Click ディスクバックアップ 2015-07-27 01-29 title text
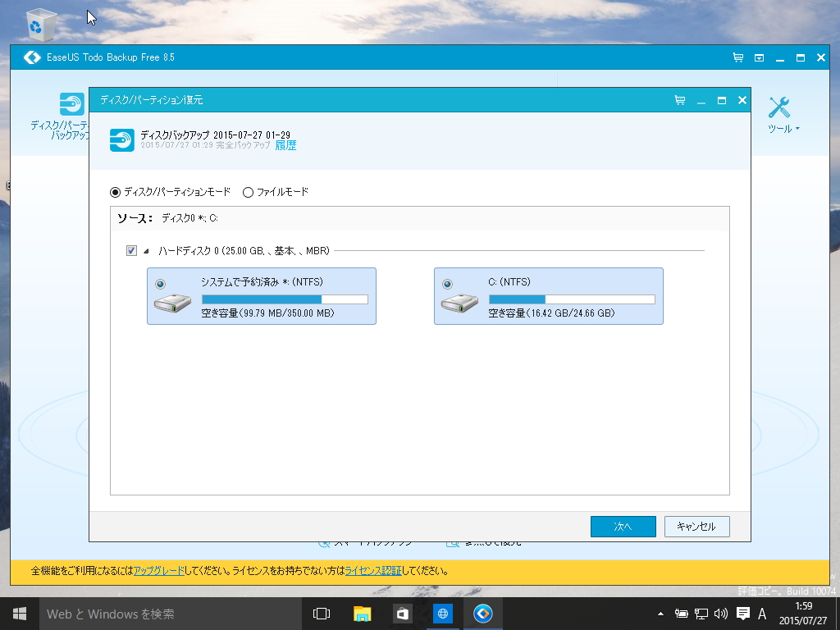The height and width of the screenshot is (630, 840). coord(216,135)
